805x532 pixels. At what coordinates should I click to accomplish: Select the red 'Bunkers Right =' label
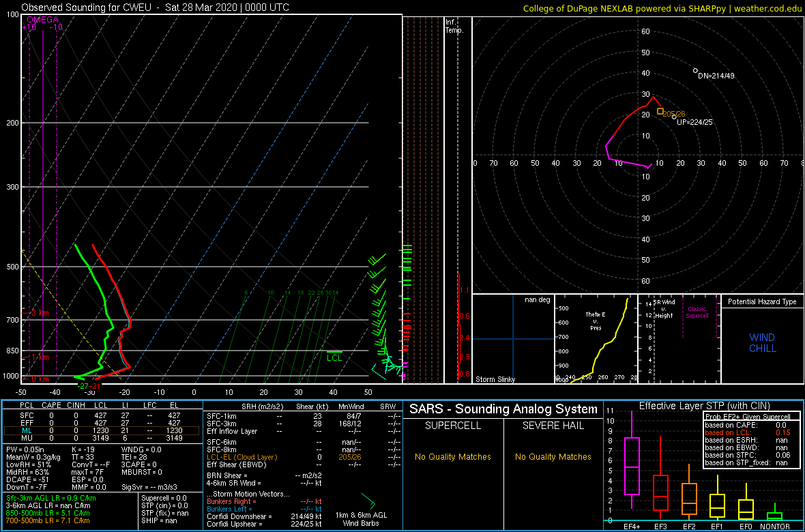pyautogui.click(x=231, y=502)
